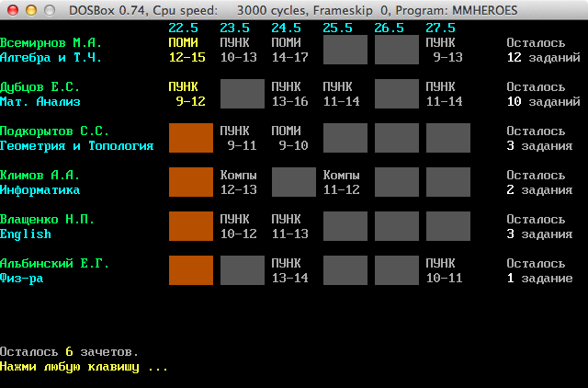Image resolution: width=588 pixels, height=388 pixels.
Task: Select professor name Альбинский Е.Г.
Action: pos(54,264)
